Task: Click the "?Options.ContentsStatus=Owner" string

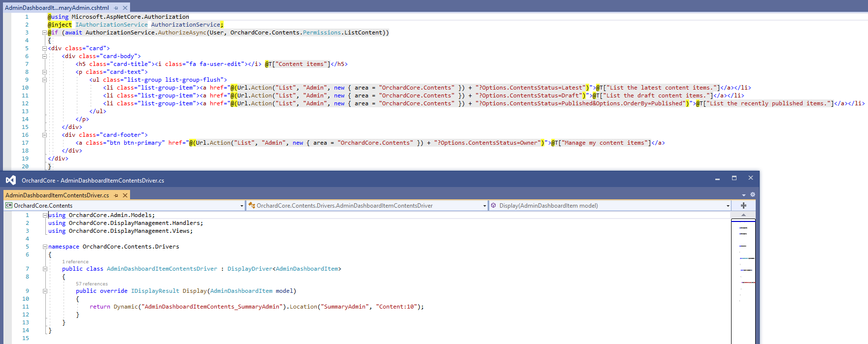Action: (x=489, y=143)
